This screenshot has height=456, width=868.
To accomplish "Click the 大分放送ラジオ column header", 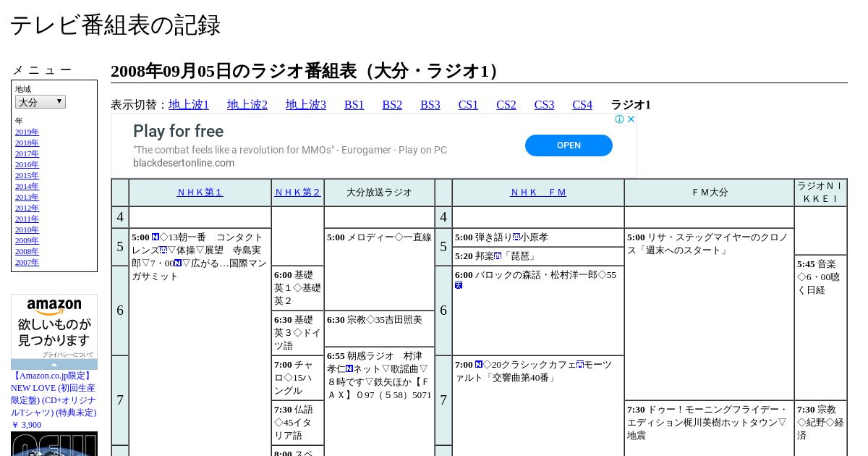I will point(379,193).
